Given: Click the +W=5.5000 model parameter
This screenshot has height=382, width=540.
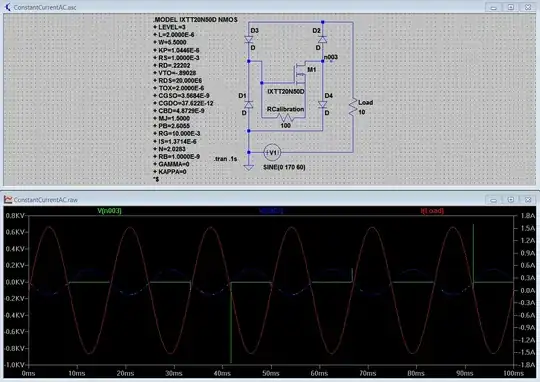Looking at the screenshot, I should (x=170, y=42).
